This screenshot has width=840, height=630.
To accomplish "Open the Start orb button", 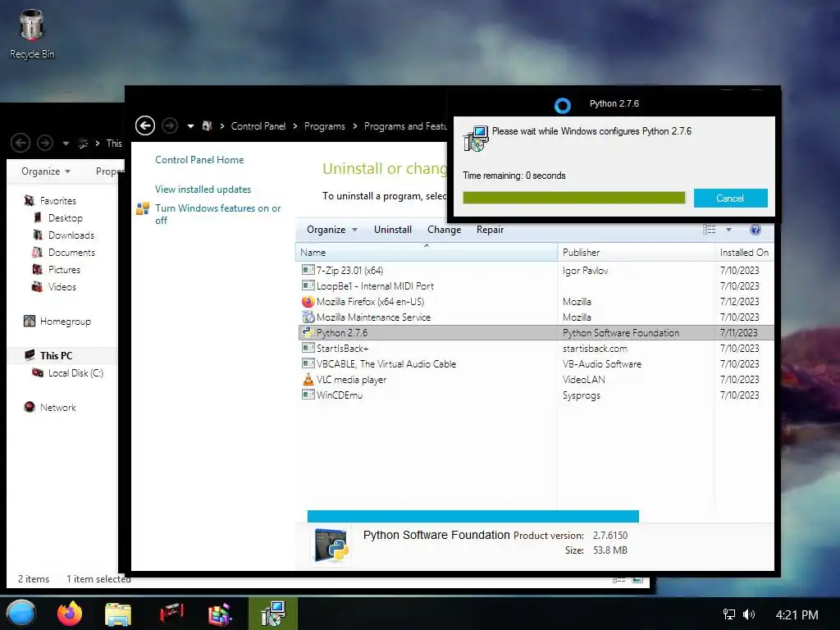I will (21, 614).
